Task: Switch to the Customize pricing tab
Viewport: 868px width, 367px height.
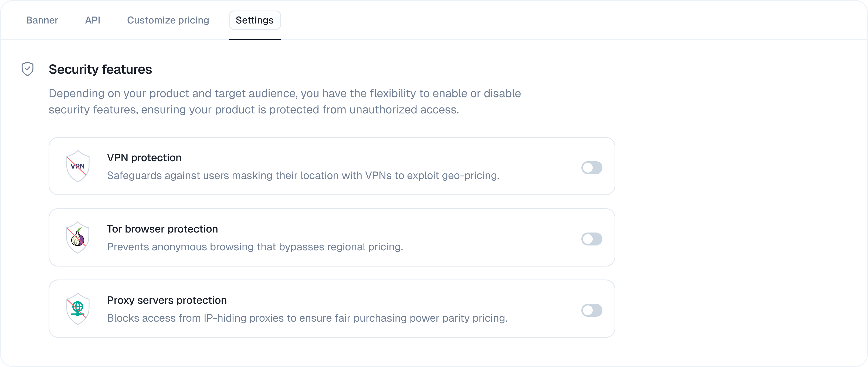Action: pyautogui.click(x=168, y=20)
